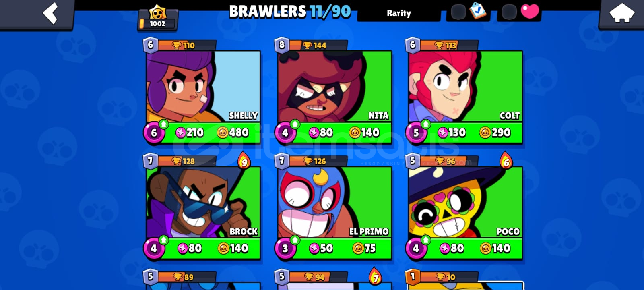
Task: Open the home screen via house icon
Action: [621, 13]
